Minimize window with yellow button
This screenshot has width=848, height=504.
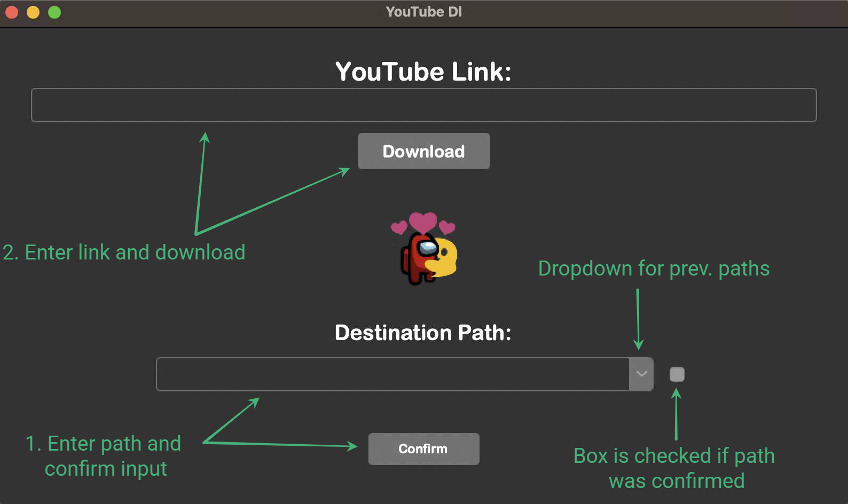click(33, 12)
